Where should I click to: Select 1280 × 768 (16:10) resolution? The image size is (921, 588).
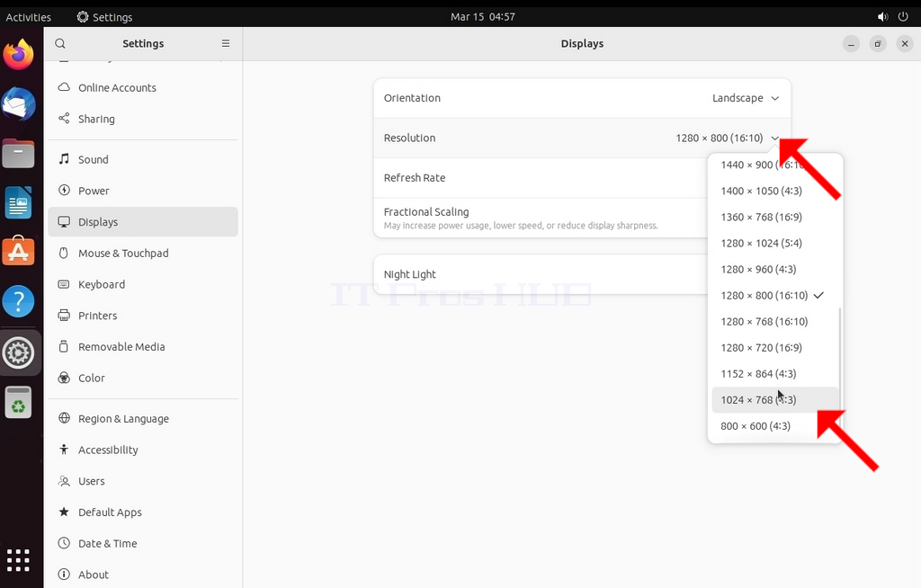tap(775, 321)
